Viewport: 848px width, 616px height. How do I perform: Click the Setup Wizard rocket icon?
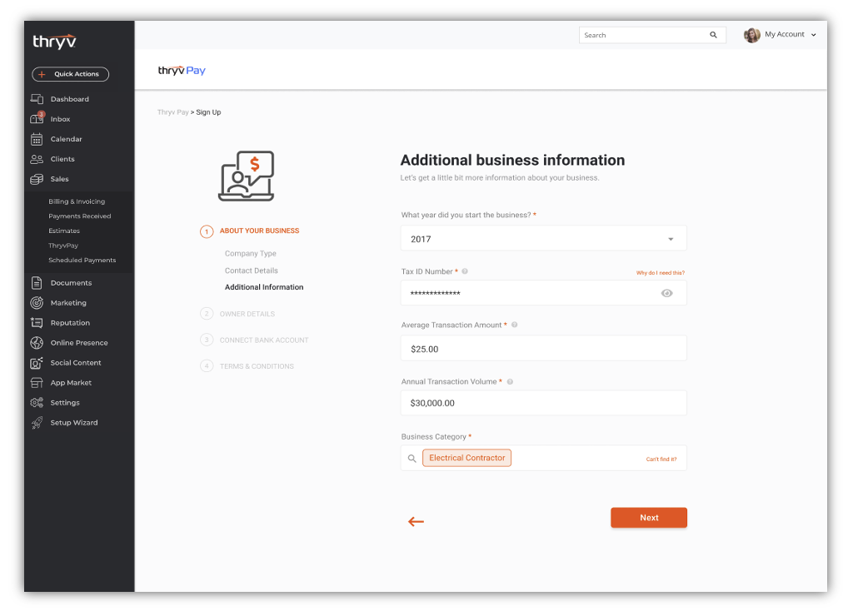[37, 423]
